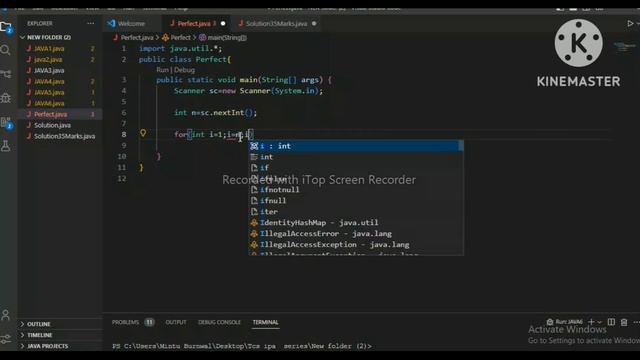The image size is (640, 360).
Task: Select the 'int' keyword suggestion
Action: pos(354,157)
